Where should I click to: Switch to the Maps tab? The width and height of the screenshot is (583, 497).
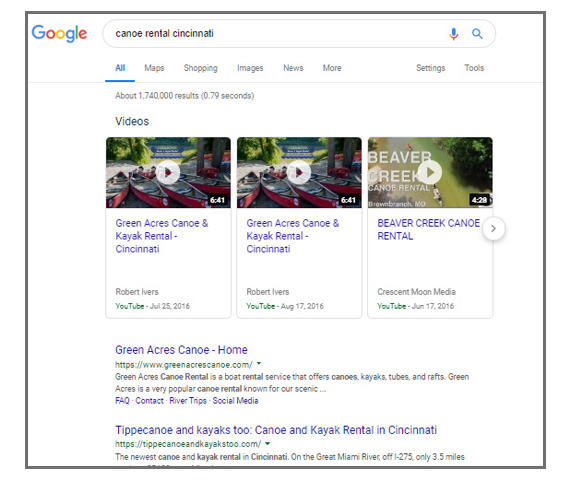pyautogui.click(x=154, y=68)
